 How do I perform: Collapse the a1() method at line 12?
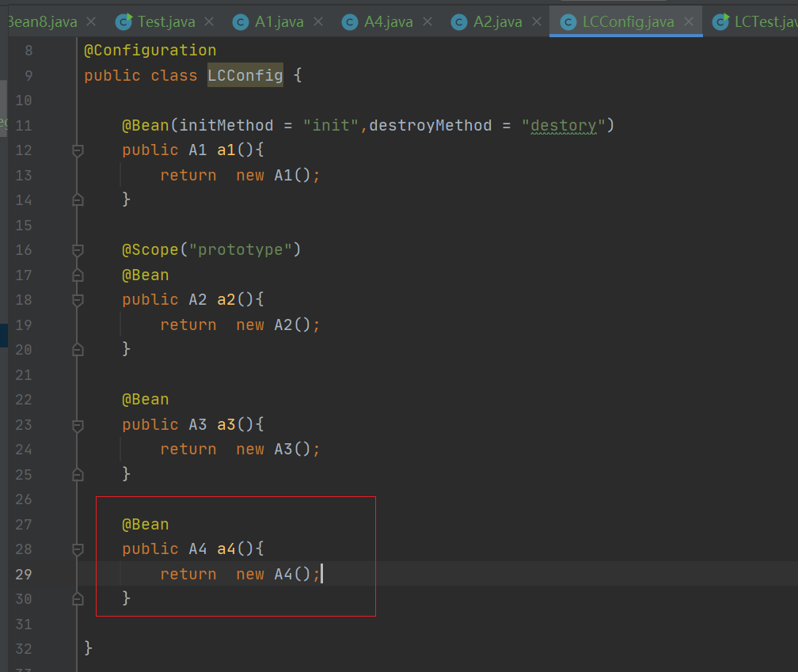point(78,150)
